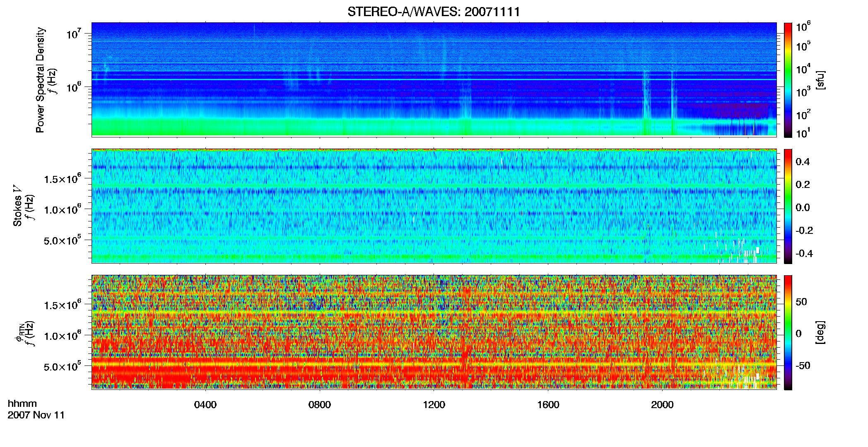This screenshot has height=447, width=868.
Task: Click the 0.4 value on Stokes colorbar
Action: pos(803,162)
